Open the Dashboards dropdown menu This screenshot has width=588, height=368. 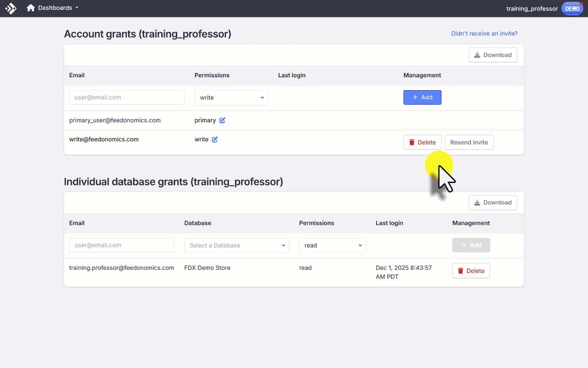click(58, 8)
